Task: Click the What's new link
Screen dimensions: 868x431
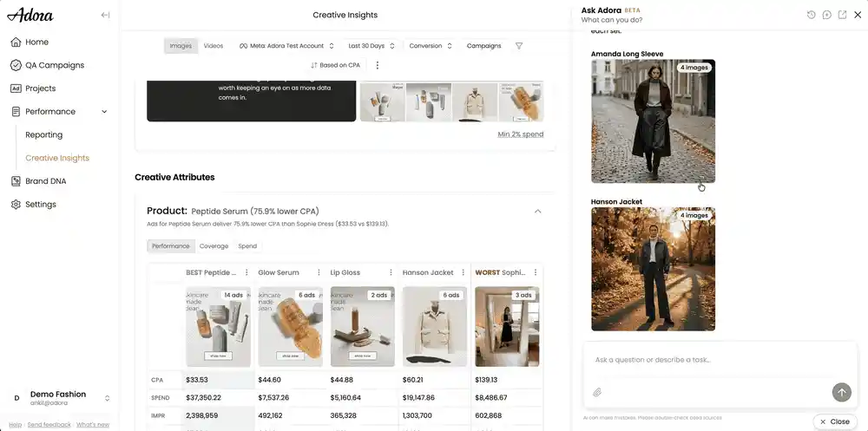Action: [93, 425]
